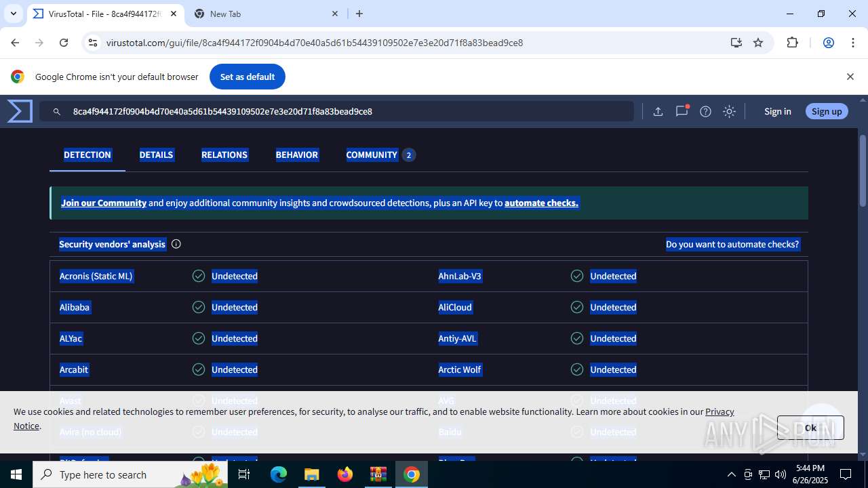Click the page vertical scrollbar
This screenshot has height=488, width=868.
[x=863, y=169]
